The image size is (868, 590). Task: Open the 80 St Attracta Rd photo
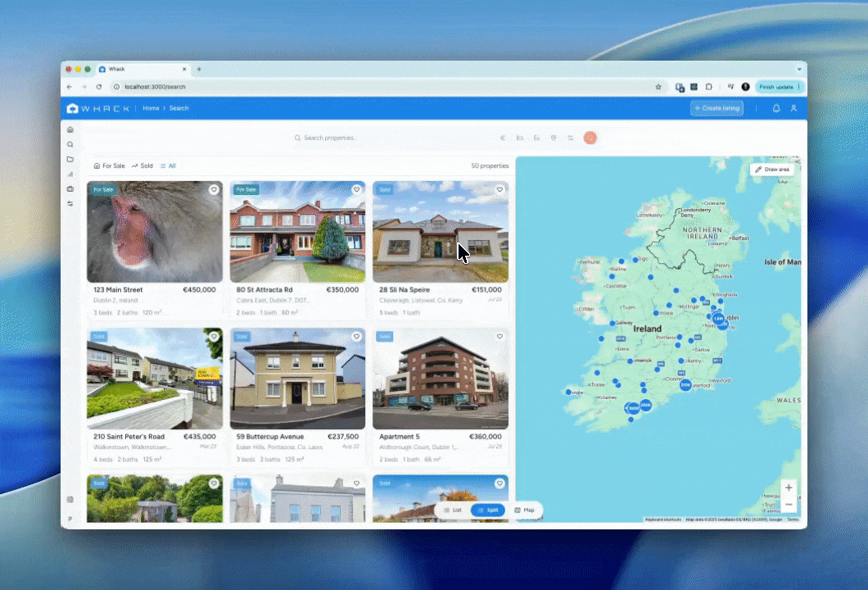[x=298, y=232]
